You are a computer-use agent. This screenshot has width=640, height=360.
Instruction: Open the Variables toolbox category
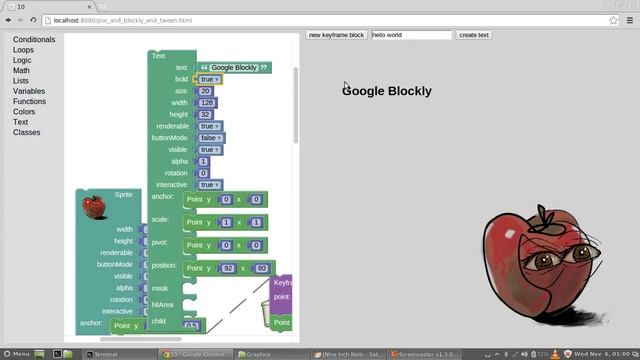point(29,91)
